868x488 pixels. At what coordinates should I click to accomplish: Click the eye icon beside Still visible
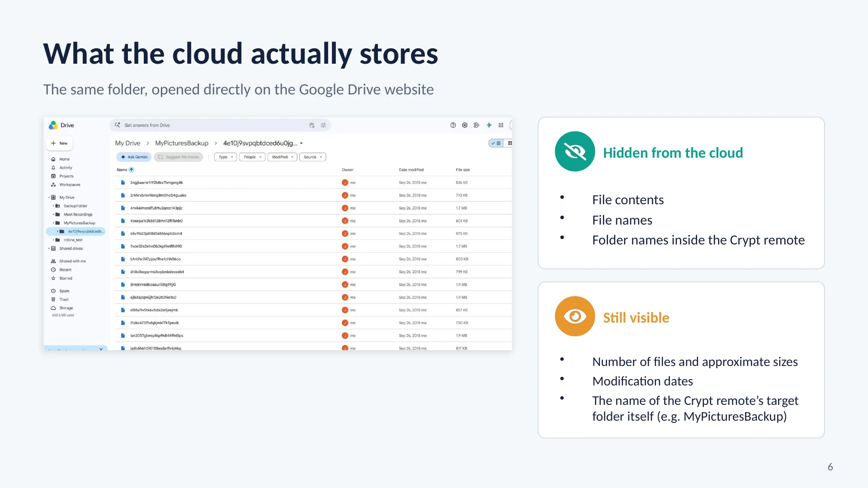[x=575, y=316]
